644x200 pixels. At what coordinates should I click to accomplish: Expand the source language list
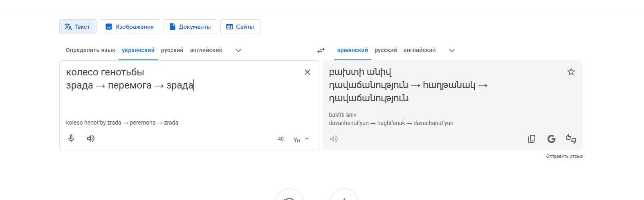[238, 50]
